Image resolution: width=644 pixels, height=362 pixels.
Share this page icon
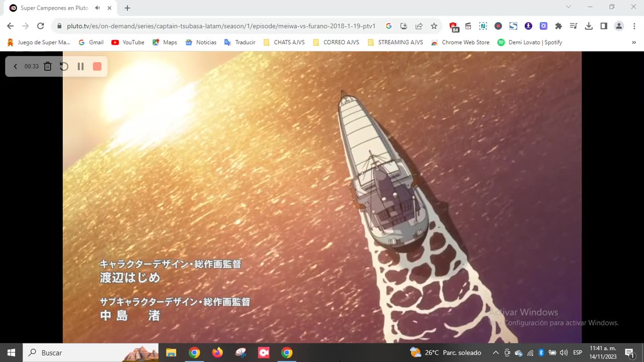point(419,26)
